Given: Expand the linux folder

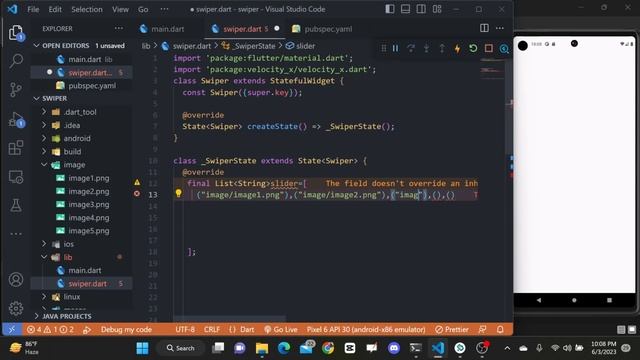Looking at the screenshot, I should coord(44,297).
